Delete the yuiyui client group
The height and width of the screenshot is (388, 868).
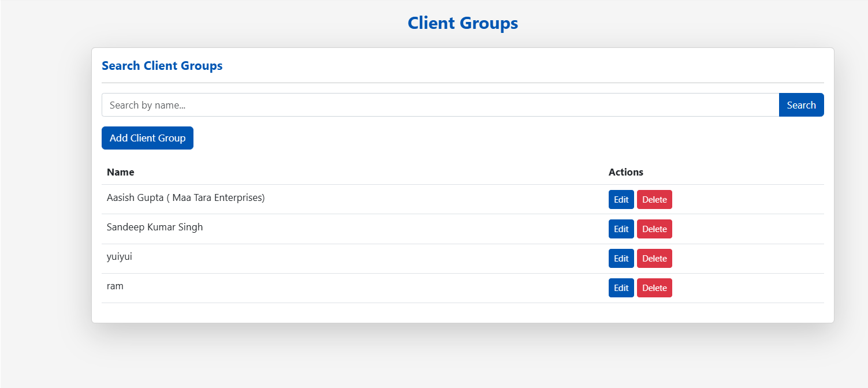(654, 258)
